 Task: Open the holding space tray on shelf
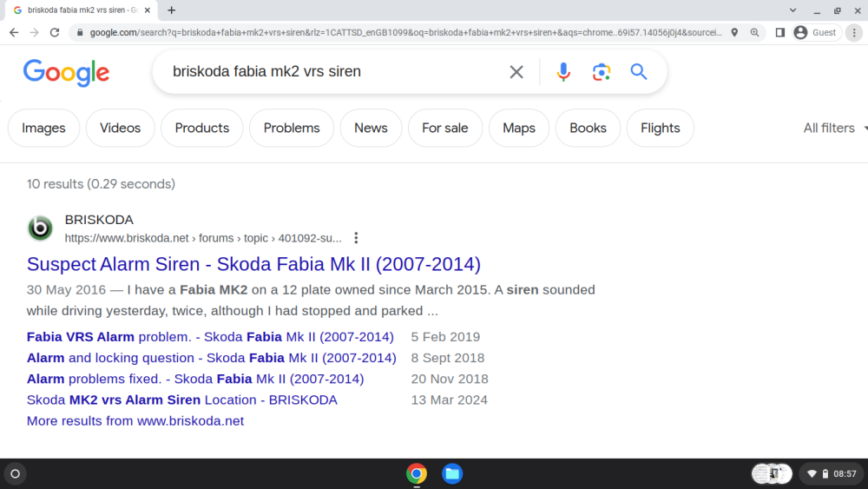coord(772,473)
